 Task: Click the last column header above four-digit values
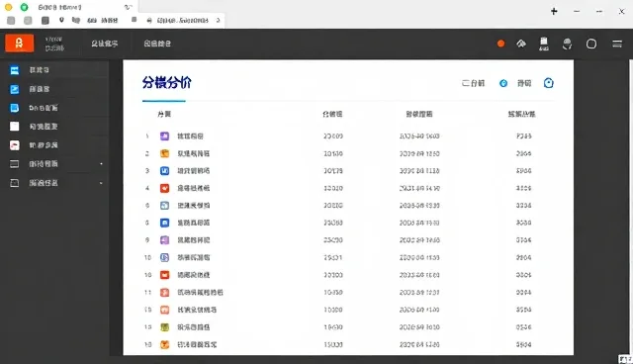pos(521,114)
